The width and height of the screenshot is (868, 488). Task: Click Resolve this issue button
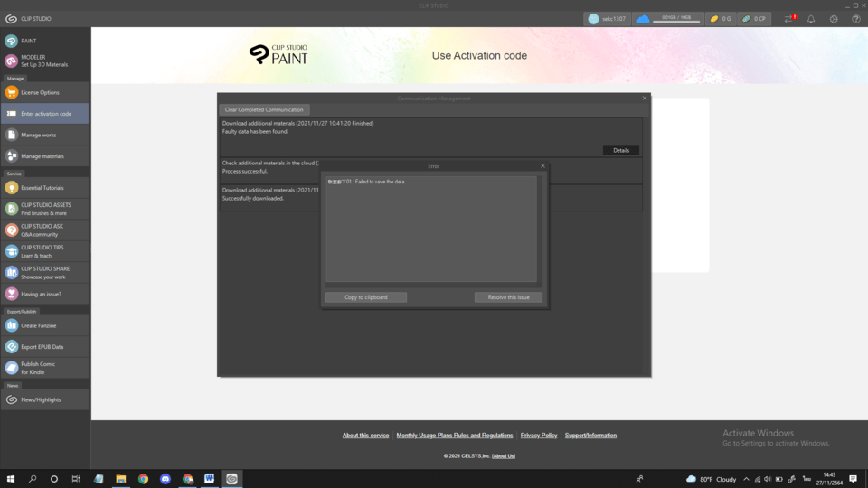pyautogui.click(x=508, y=297)
